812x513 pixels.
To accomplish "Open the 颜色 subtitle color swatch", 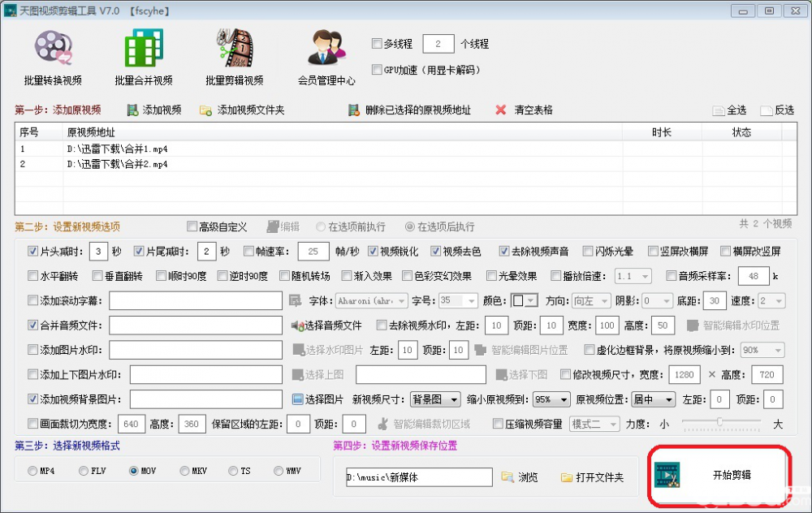I will (524, 301).
